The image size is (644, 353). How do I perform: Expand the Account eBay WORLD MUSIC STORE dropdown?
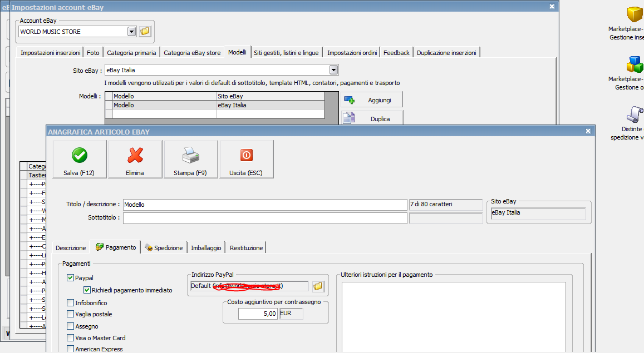coord(131,32)
